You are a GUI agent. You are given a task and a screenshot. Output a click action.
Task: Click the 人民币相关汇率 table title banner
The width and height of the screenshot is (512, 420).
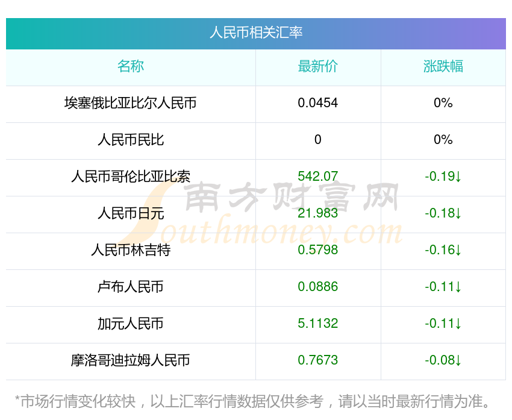(255, 33)
